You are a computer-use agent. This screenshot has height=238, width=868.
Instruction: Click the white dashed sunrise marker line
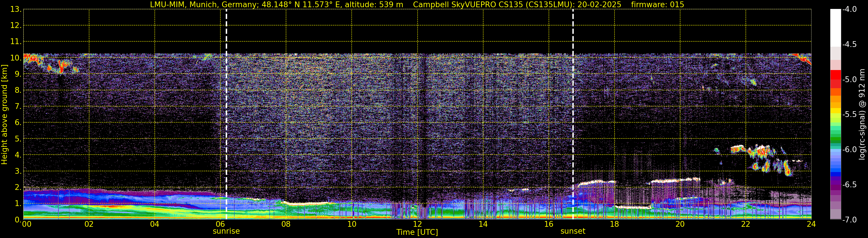[226, 115]
